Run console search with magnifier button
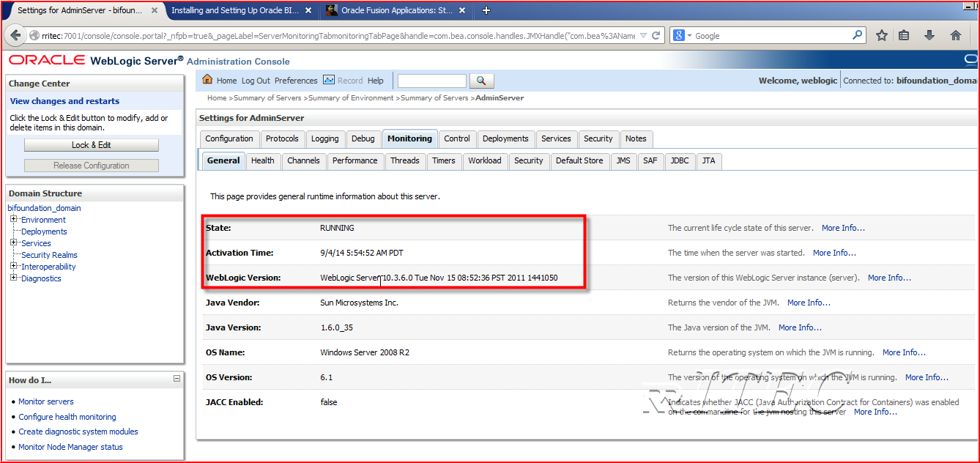The width and height of the screenshot is (980, 463). point(481,81)
